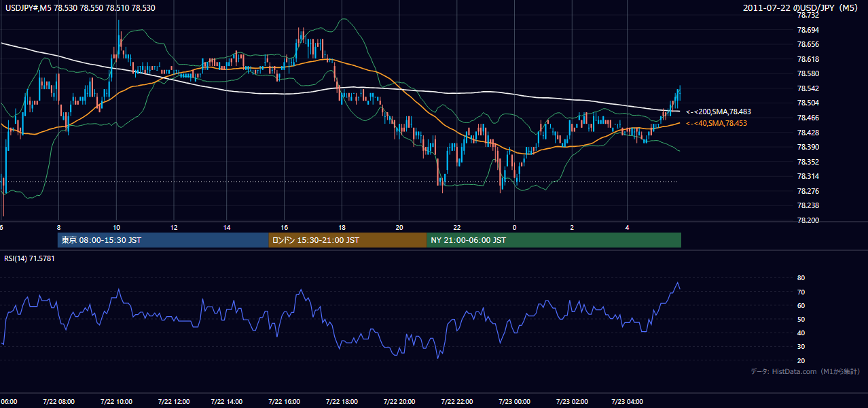Click the date axis label 7/22 22:00
Viewport: 868px width, 408px height.
point(456,401)
